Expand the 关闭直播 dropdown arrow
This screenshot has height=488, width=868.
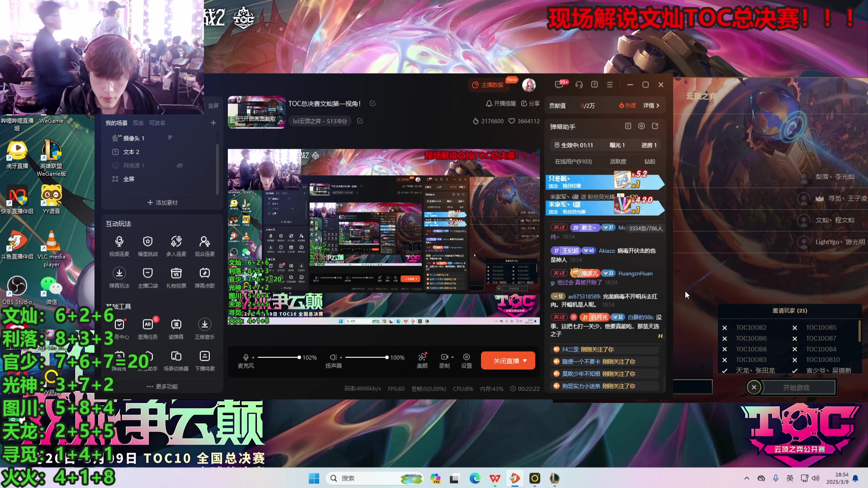[x=524, y=361]
